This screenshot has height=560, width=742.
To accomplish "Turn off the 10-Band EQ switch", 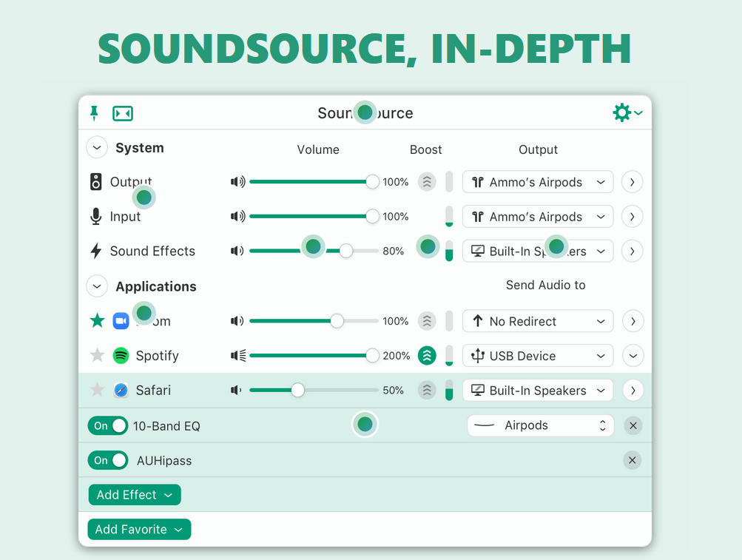I will pyautogui.click(x=108, y=425).
